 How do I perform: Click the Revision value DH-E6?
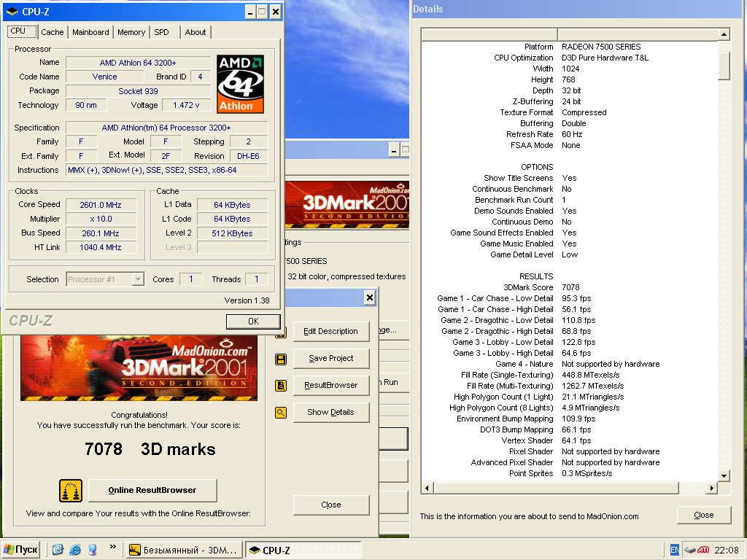point(248,156)
